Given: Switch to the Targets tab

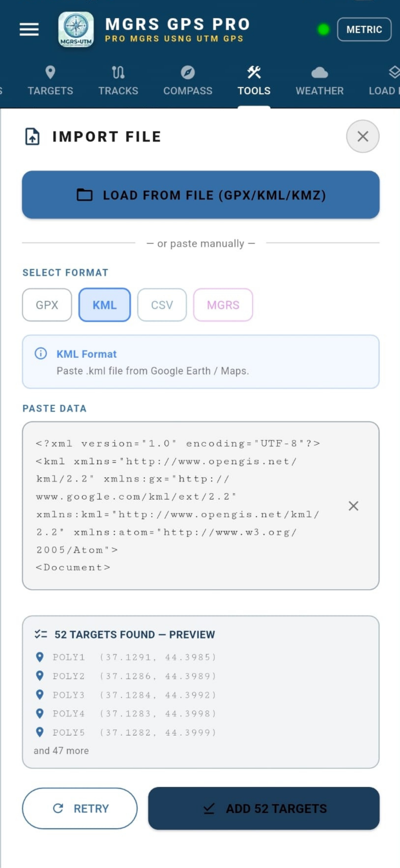Looking at the screenshot, I should [x=50, y=81].
